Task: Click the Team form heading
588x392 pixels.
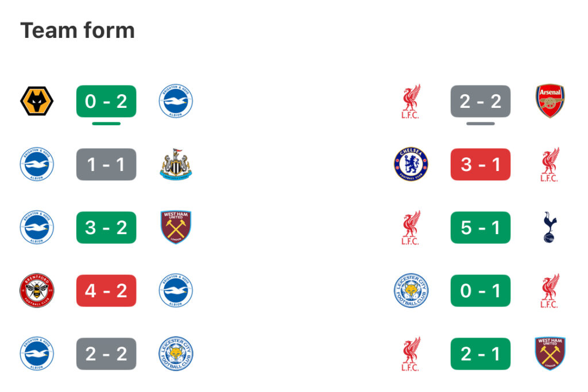Action: pos(78,30)
